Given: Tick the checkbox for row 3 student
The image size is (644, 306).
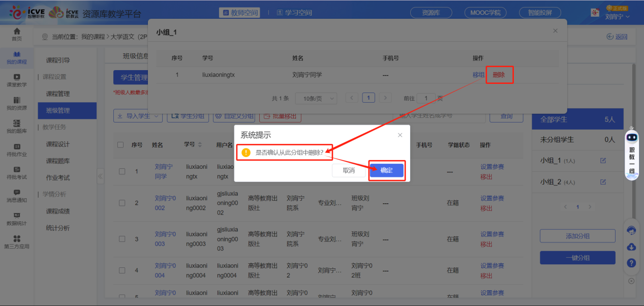Looking at the screenshot, I should 122,239.
